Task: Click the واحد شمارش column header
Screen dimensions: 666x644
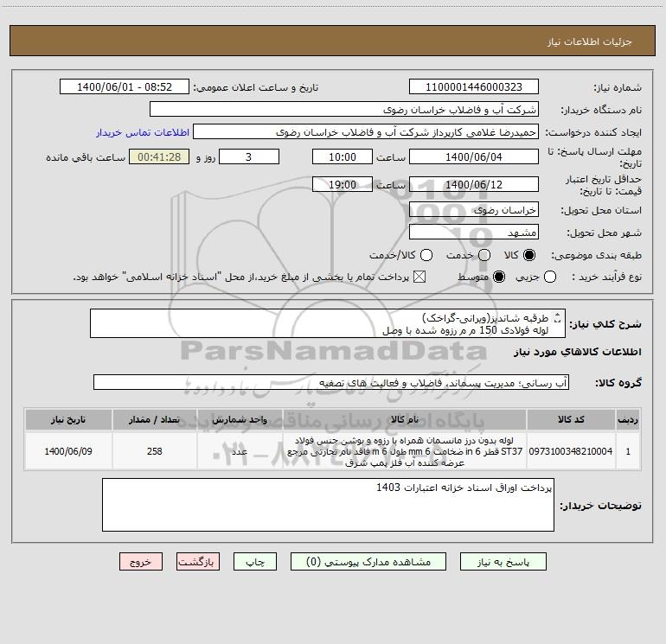Action: tap(240, 419)
